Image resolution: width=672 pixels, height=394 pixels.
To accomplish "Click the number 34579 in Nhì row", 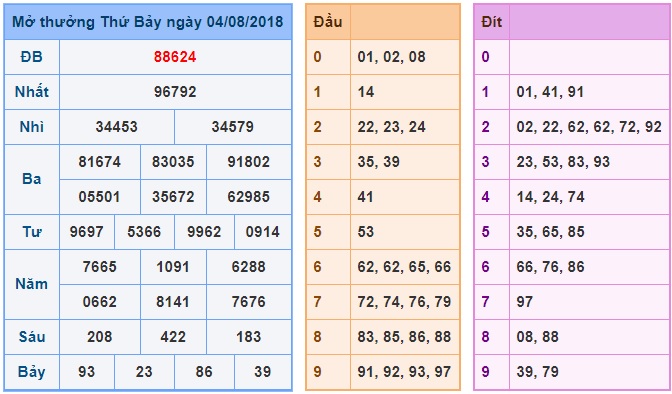I will 233,127.
